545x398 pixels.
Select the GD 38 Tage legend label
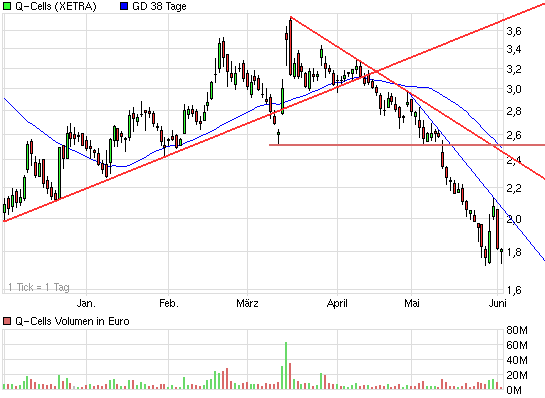[159, 6]
